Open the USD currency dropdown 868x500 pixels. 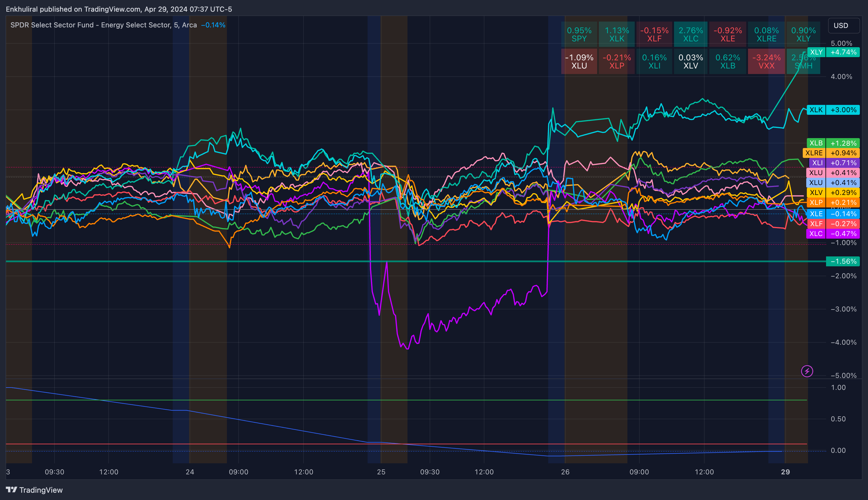click(x=843, y=26)
